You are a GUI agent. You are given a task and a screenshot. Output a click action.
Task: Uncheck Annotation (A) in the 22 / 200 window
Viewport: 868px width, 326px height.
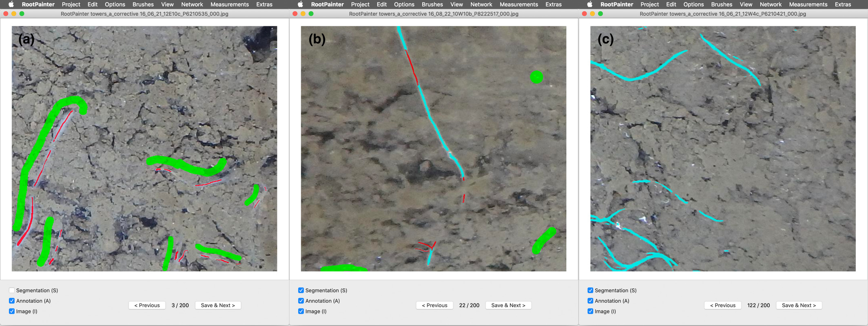click(301, 301)
